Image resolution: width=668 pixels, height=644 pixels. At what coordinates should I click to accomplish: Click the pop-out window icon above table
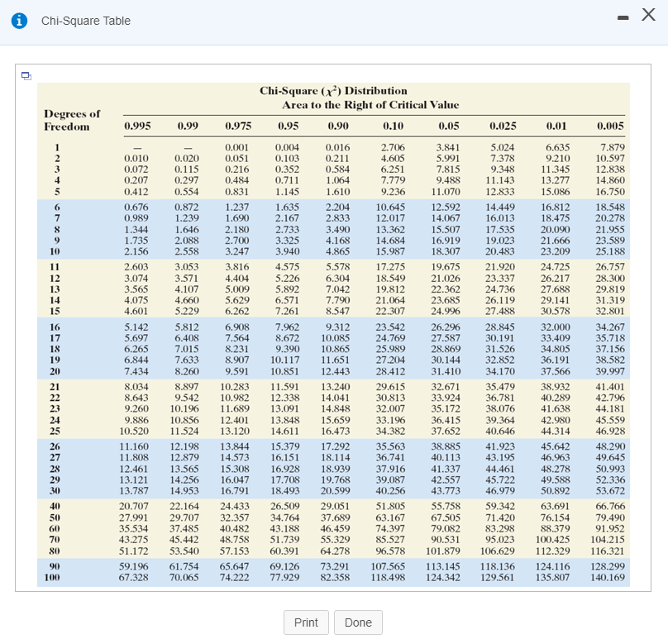[27, 77]
